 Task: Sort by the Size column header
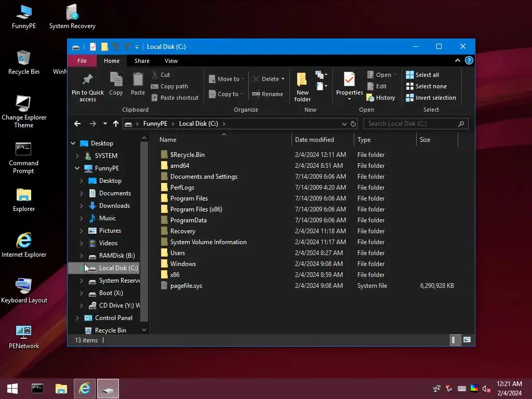(x=437, y=140)
